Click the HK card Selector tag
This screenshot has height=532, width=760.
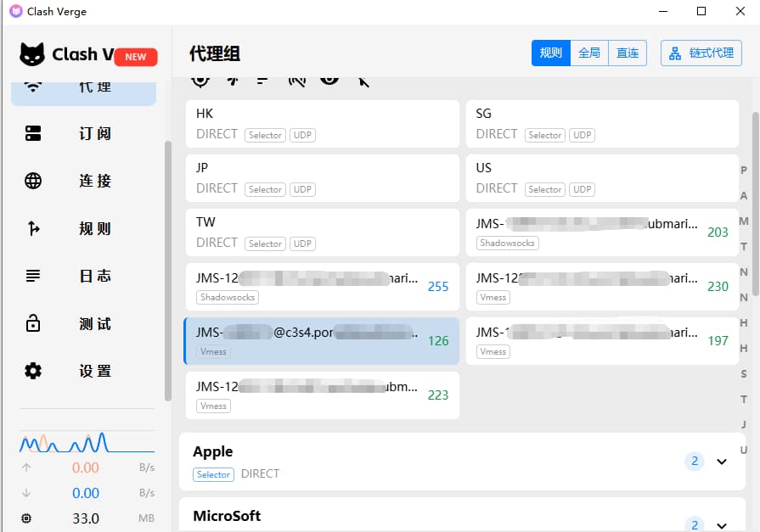pos(265,135)
